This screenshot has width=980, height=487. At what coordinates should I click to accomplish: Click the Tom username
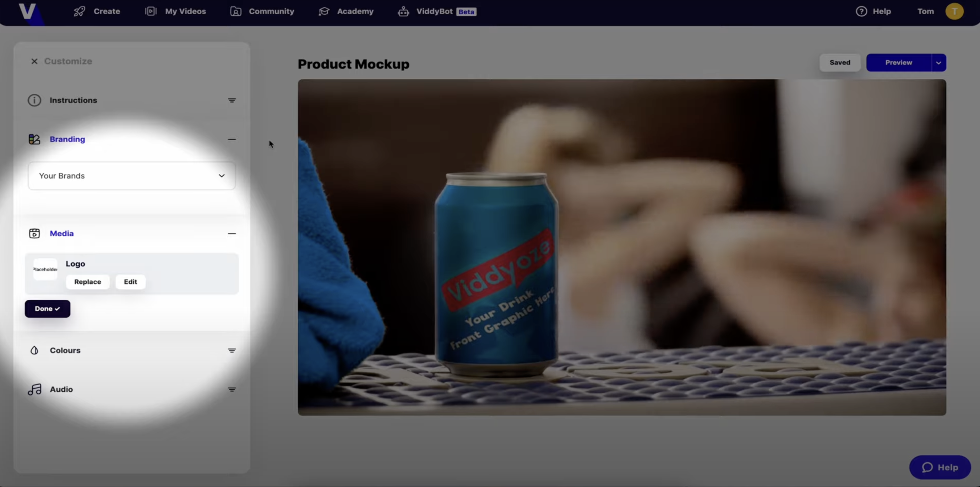click(x=925, y=12)
